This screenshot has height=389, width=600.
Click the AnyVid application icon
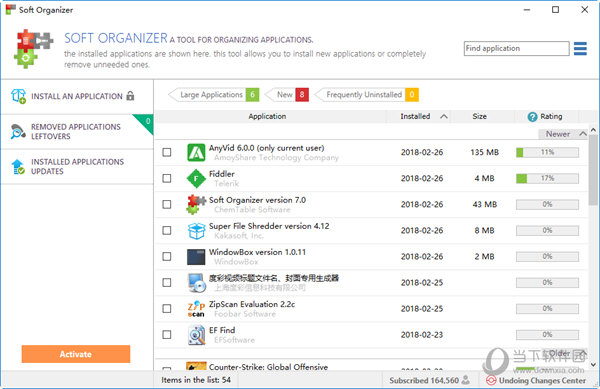coord(196,152)
